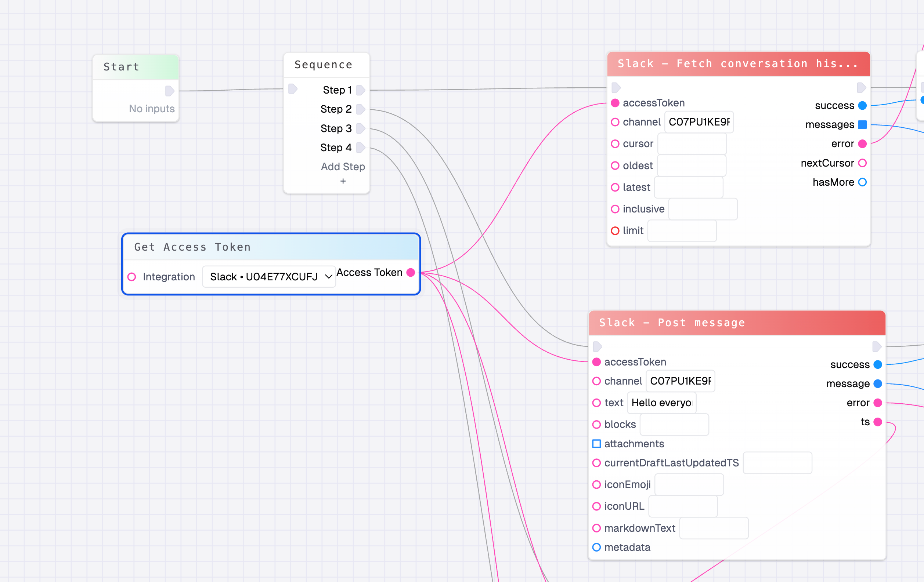Edit the text field containing Hello everyo

coord(662,403)
